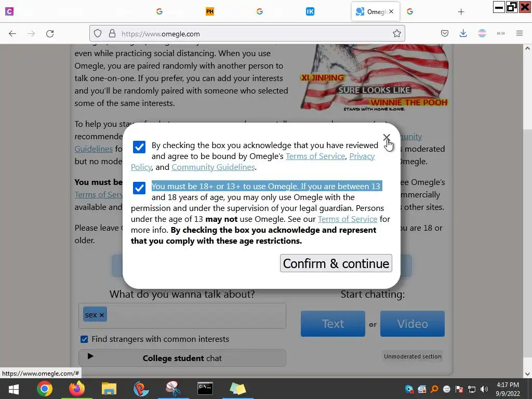The image size is (532, 399).
Task: Open the volume speaker tray icon
Action: point(484,389)
